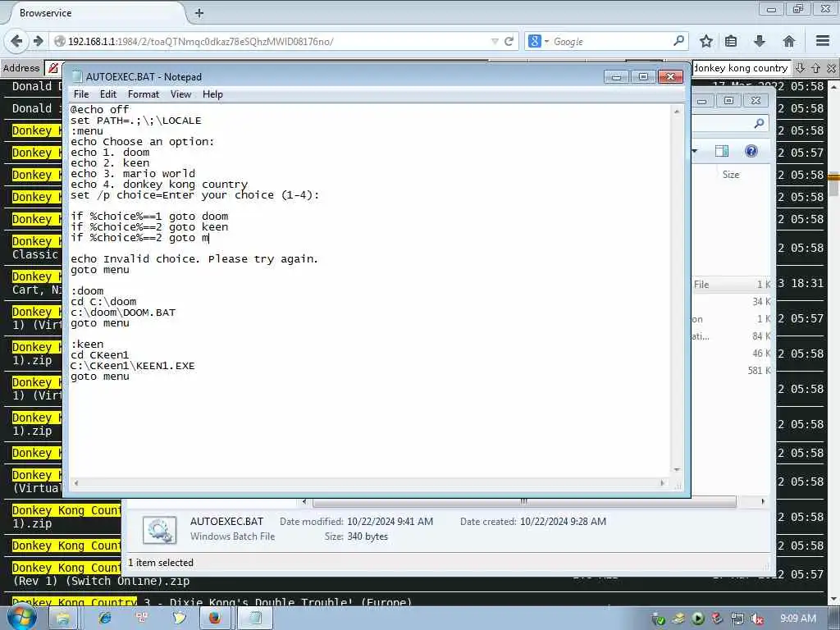Open Notepad Format menu
840x630 pixels.
tap(144, 94)
